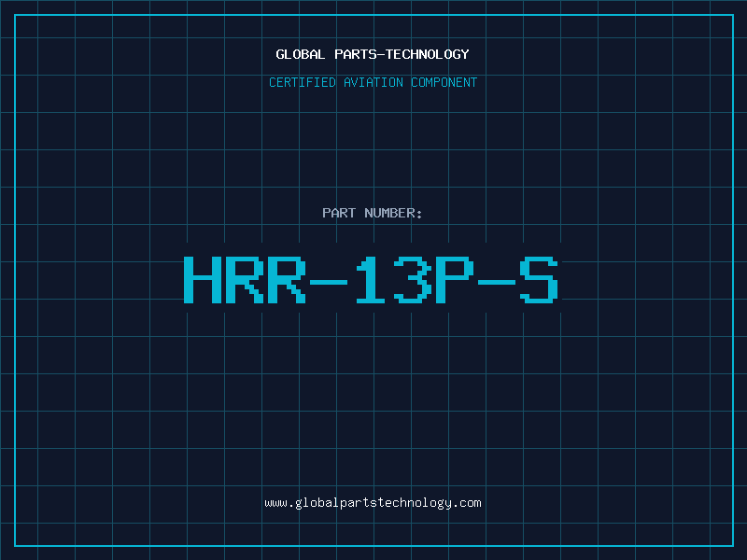Click the final letter S of part number
This screenshot has width=747, height=560.
(539, 280)
